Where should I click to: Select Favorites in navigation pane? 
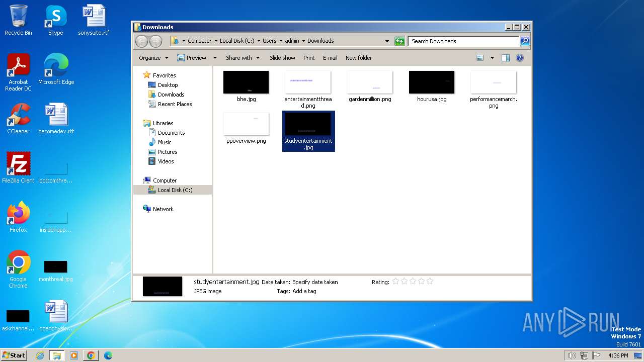[x=164, y=75]
